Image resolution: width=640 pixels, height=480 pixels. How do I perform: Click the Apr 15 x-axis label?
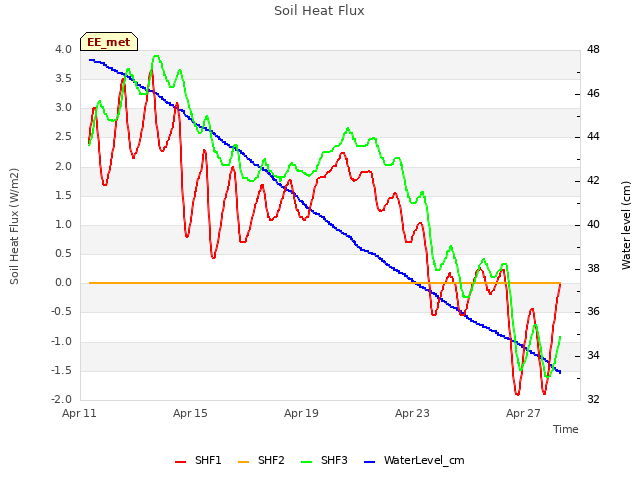190,413
